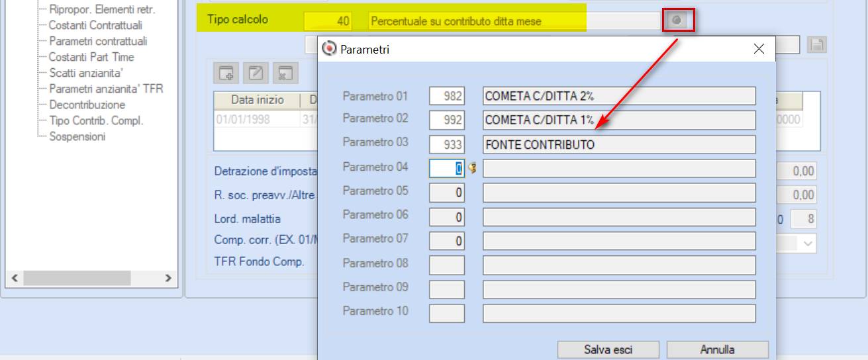The width and height of the screenshot is (868, 360).
Task: Close the Parametri dialog window
Action: (x=759, y=49)
